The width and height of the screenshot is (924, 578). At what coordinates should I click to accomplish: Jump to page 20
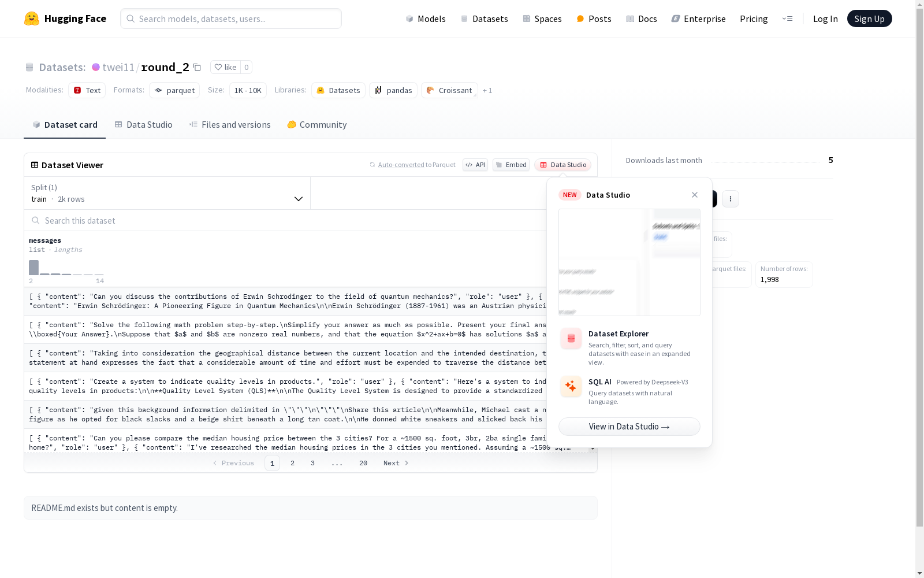363,463
